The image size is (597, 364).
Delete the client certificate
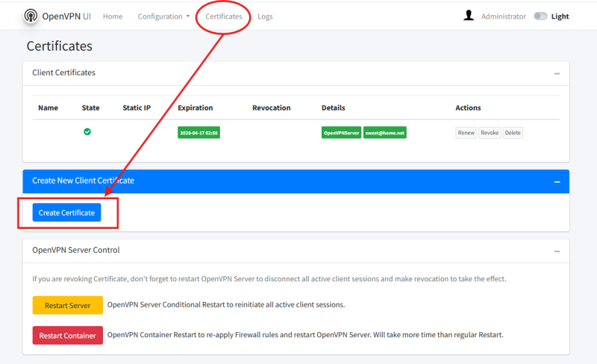click(513, 133)
